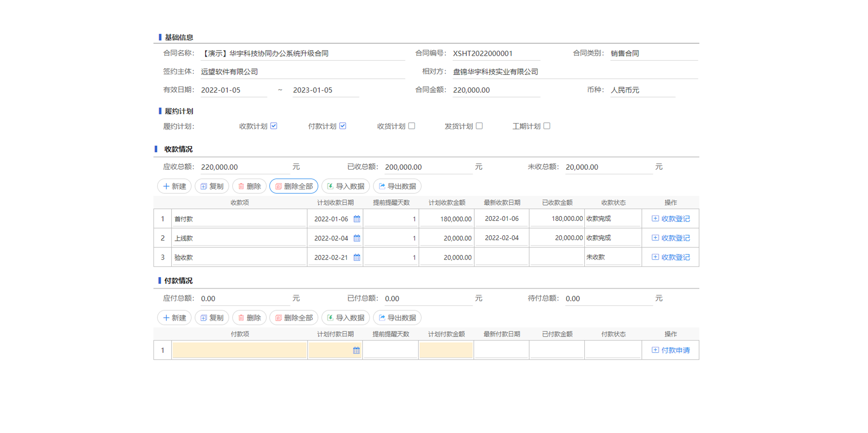Click the 计划付款金额 input cell

click(446, 350)
